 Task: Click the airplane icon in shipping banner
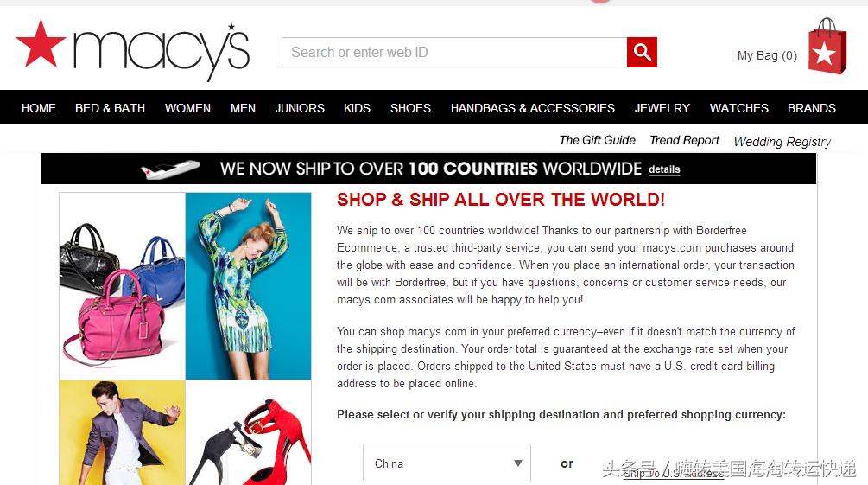point(170,169)
